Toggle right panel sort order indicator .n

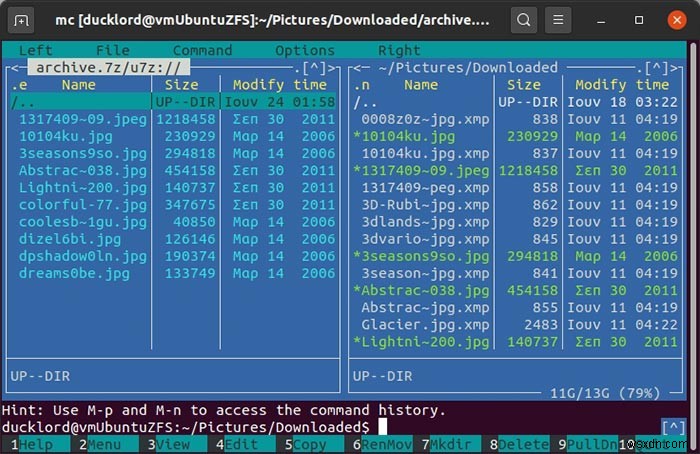[361, 85]
